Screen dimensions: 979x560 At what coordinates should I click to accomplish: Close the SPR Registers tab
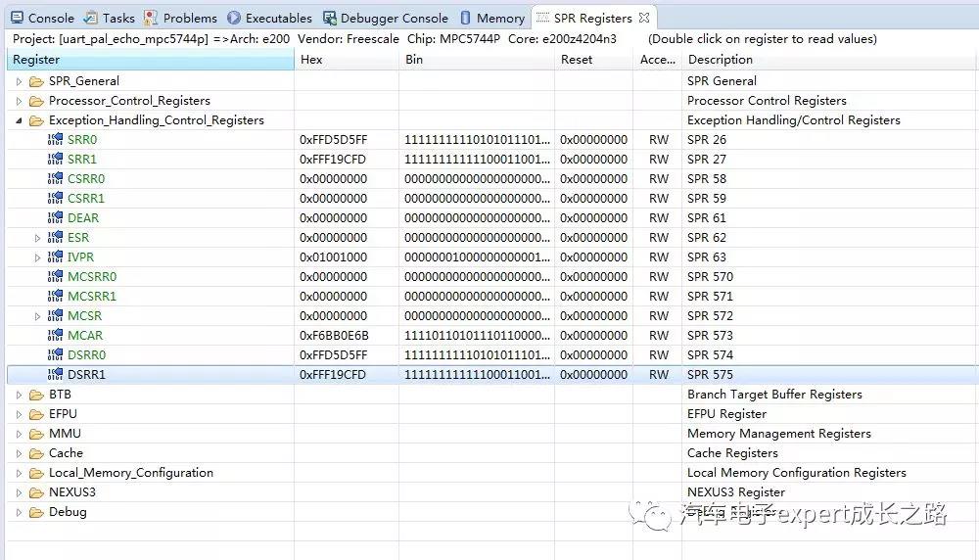pyautogui.click(x=644, y=18)
